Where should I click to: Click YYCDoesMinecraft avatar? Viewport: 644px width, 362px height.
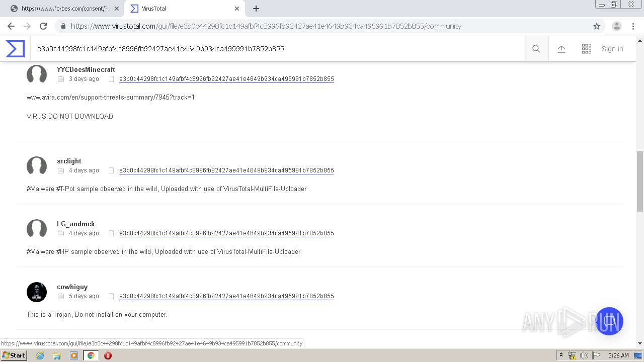[37, 74]
